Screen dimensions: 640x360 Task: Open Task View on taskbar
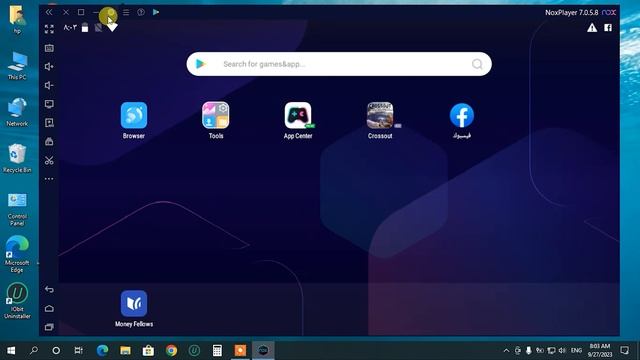(x=78, y=350)
